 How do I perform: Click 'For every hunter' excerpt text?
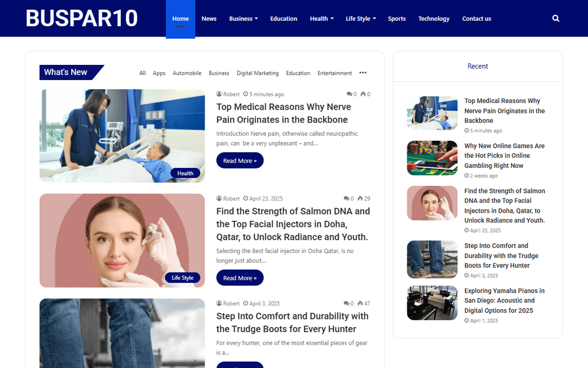(x=292, y=348)
